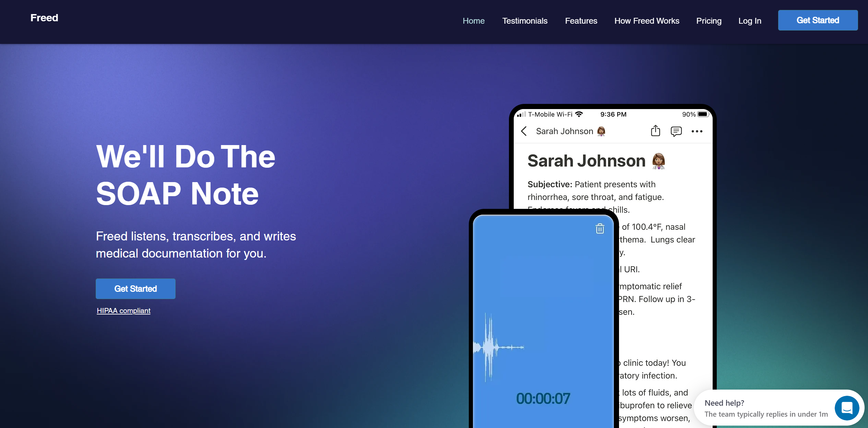
Task: Click the back arrow icon on Sarah Johnson's profile
Action: click(524, 132)
